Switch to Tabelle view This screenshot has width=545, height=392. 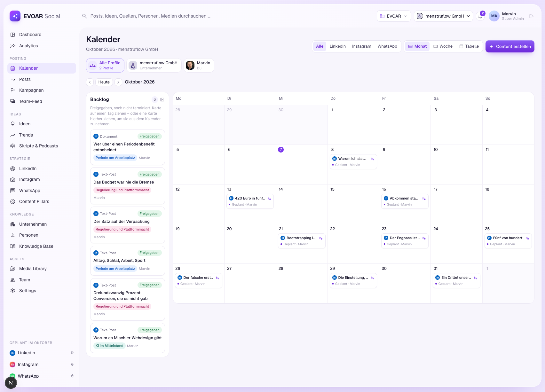469,46
